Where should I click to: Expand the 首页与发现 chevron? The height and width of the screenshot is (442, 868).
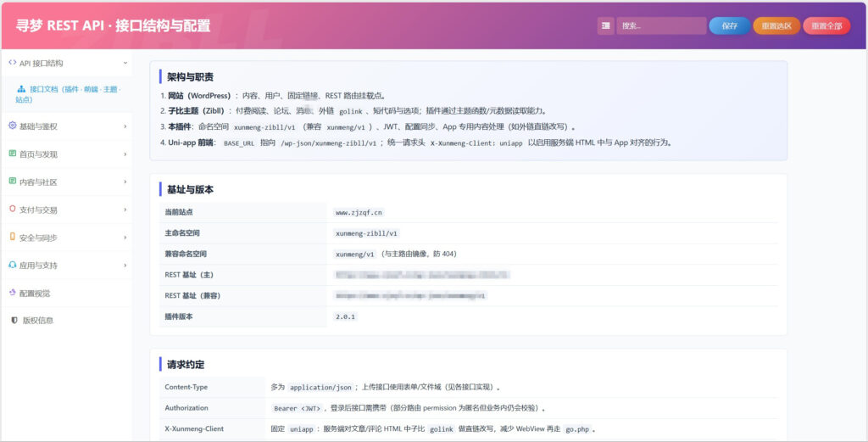[x=125, y=154]
